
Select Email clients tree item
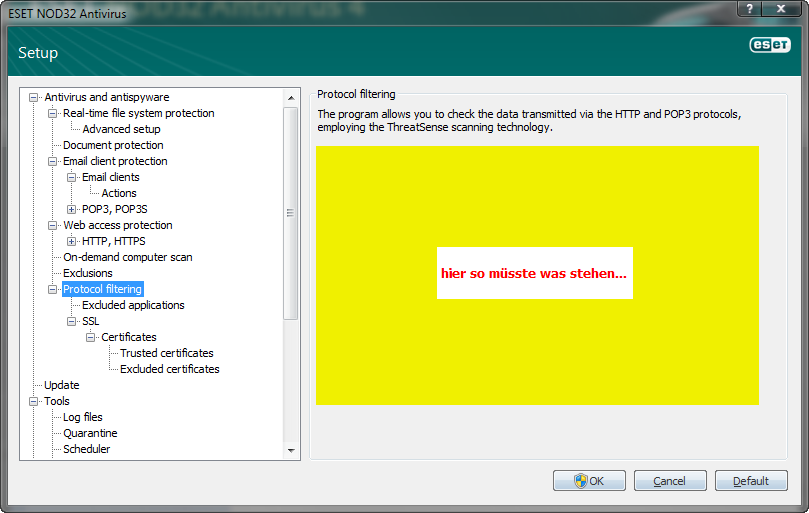110,177
